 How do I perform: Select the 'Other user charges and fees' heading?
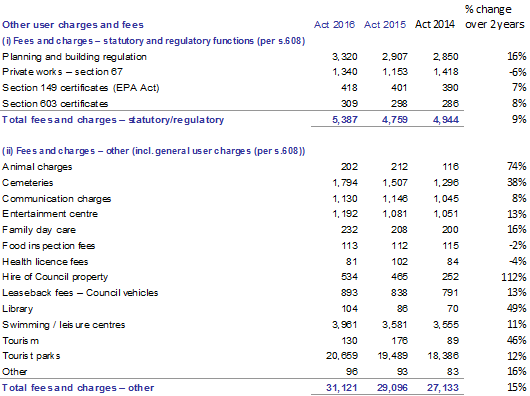(x=73, y=25)
